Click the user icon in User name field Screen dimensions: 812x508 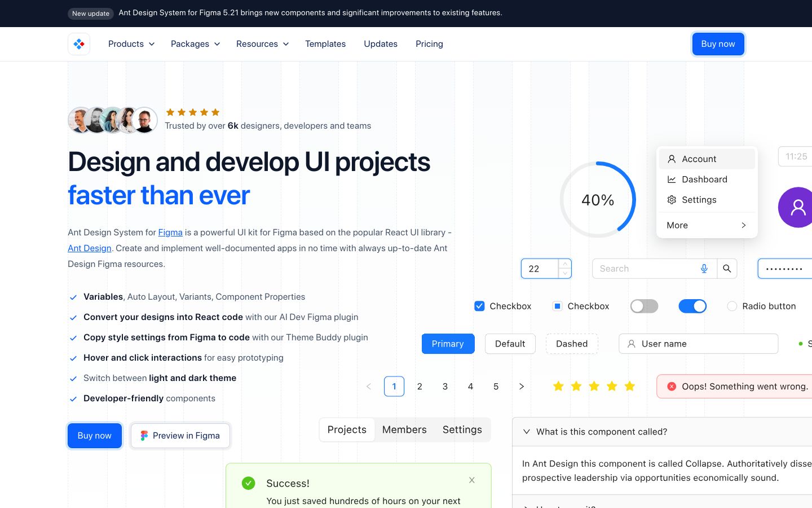(x=632, y=344)
